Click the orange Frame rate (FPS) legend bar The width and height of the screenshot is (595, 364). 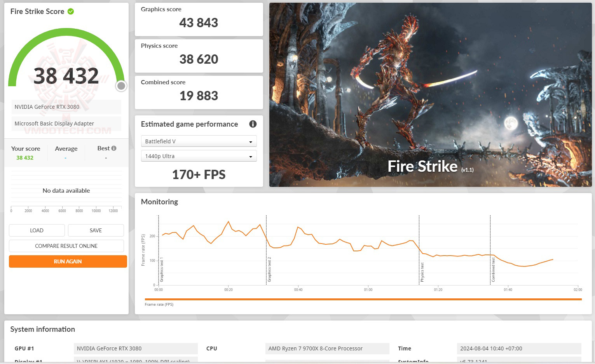coord(363,299)
